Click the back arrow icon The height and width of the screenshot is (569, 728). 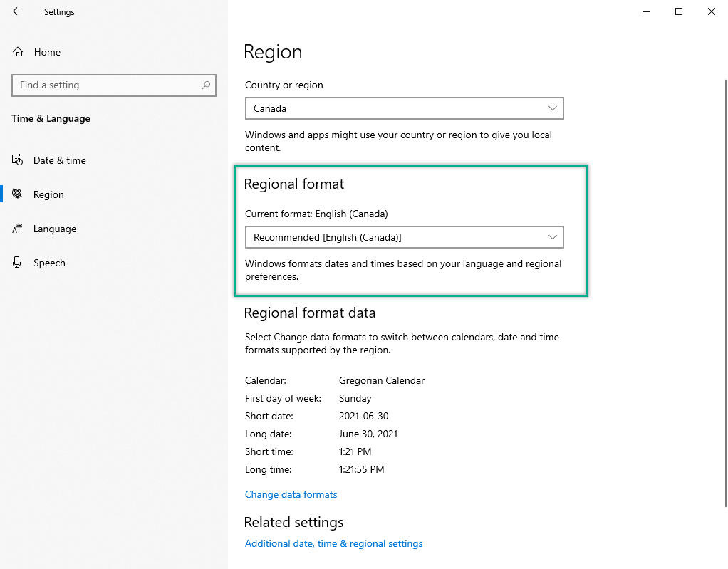coord(17,11)
